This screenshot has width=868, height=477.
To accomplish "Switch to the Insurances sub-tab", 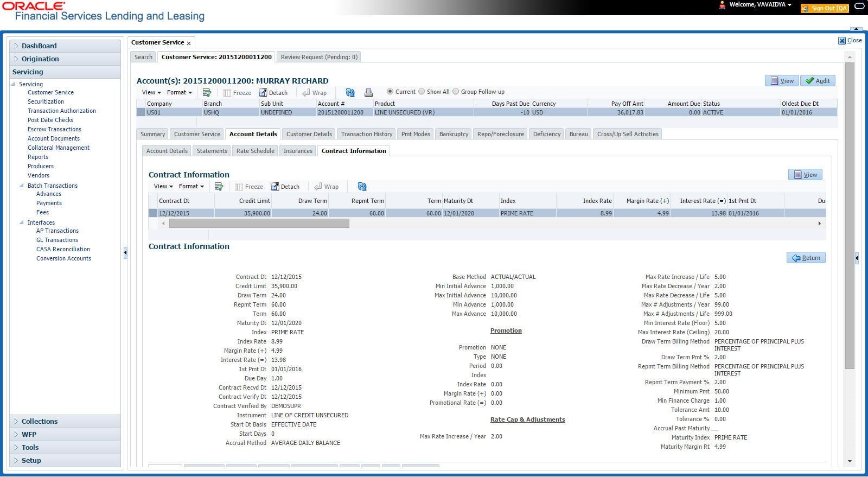I will pyautogui.click(x=298, y=151).
